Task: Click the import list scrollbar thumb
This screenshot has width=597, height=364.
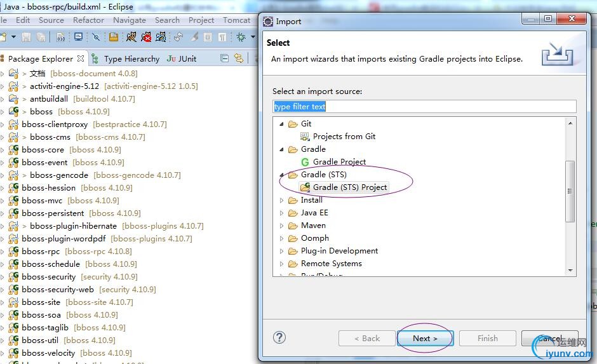Action: 570,191
